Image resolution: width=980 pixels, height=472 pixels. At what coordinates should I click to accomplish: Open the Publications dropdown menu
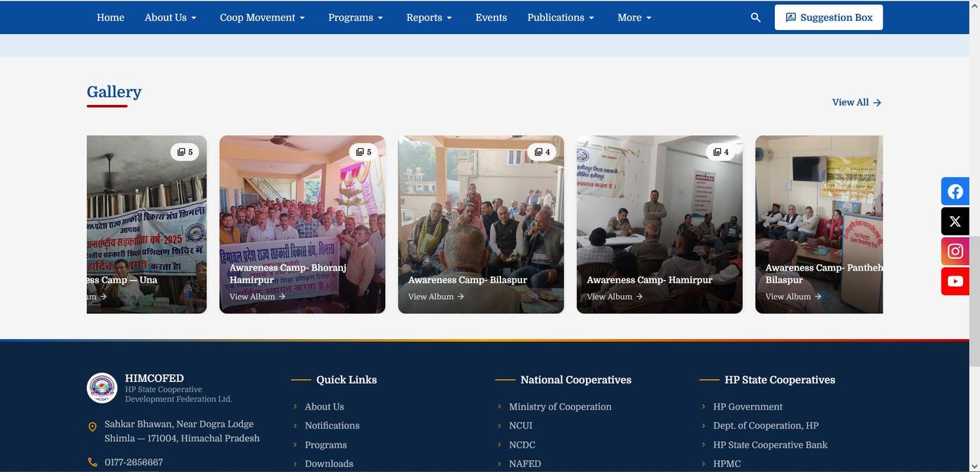click(x=561, y=17)
